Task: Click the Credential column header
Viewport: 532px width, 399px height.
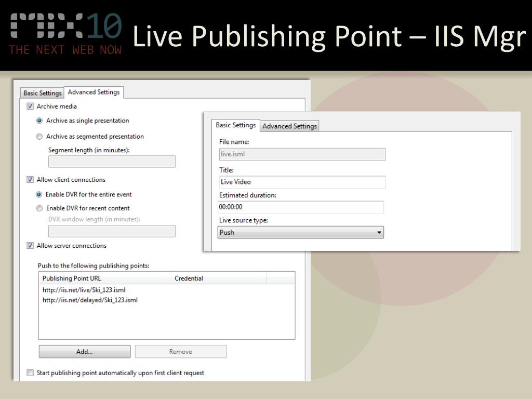Action: 219,278
